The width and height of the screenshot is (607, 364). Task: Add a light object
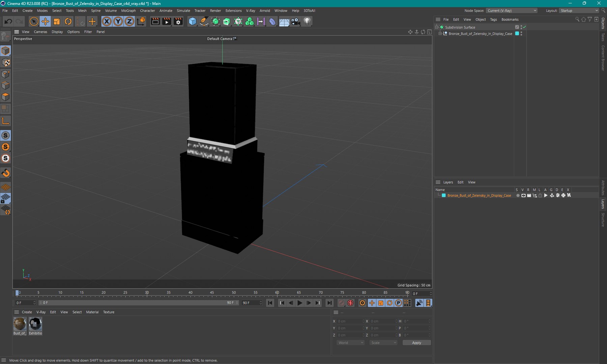click(x=307, y=22)
